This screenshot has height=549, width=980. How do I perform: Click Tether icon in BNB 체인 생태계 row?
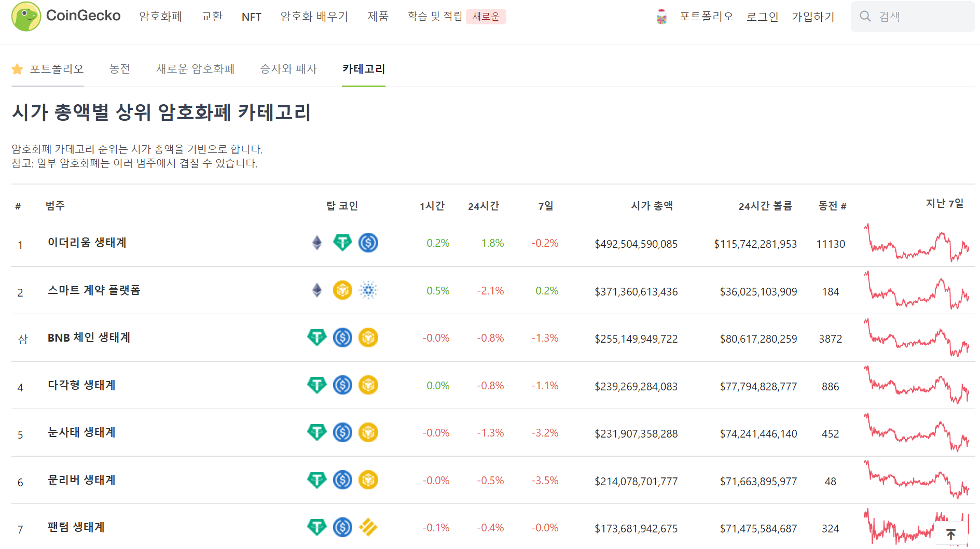pyautogui.click(x=316, y=337)
